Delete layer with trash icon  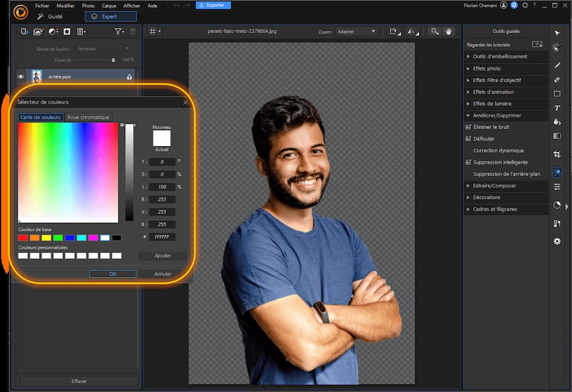[133, 31]
